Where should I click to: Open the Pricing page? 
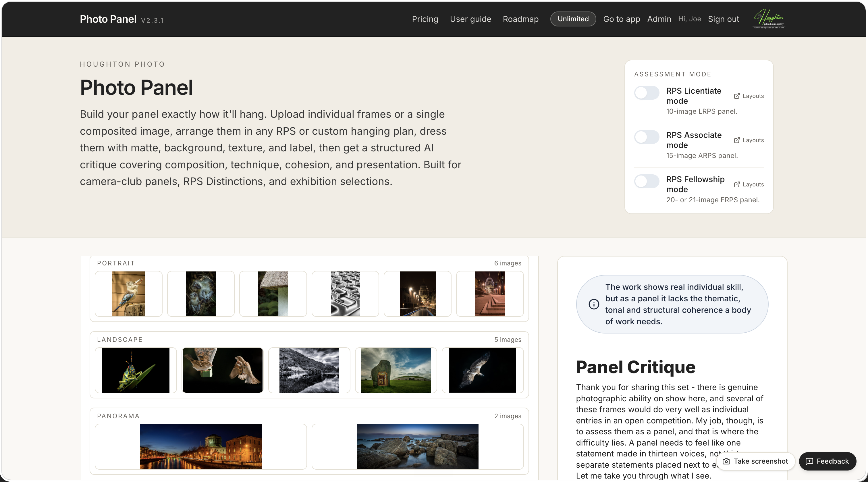[x=425, y=19]
